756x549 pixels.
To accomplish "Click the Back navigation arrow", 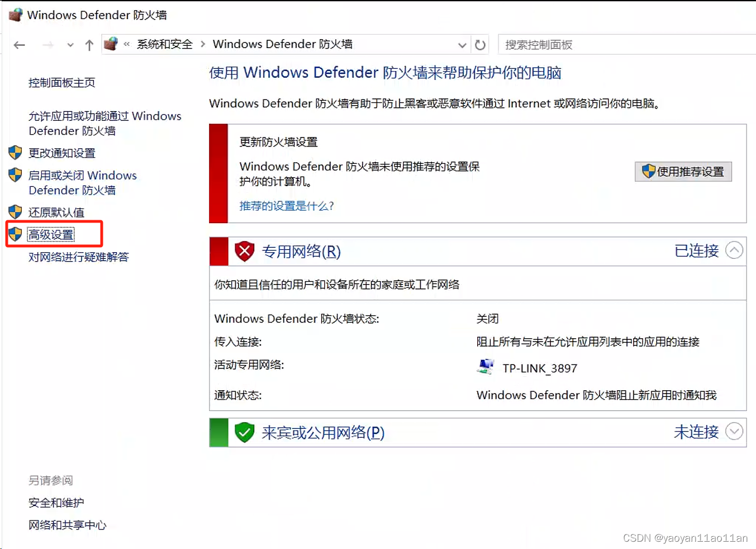I will (x=20, y=45).
